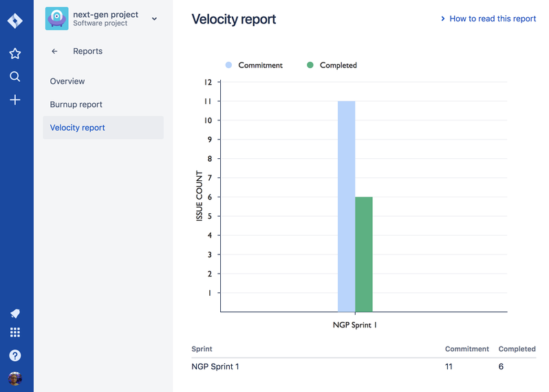
Task: Open the search magnifier icon
Action: [x=14, y=76]
